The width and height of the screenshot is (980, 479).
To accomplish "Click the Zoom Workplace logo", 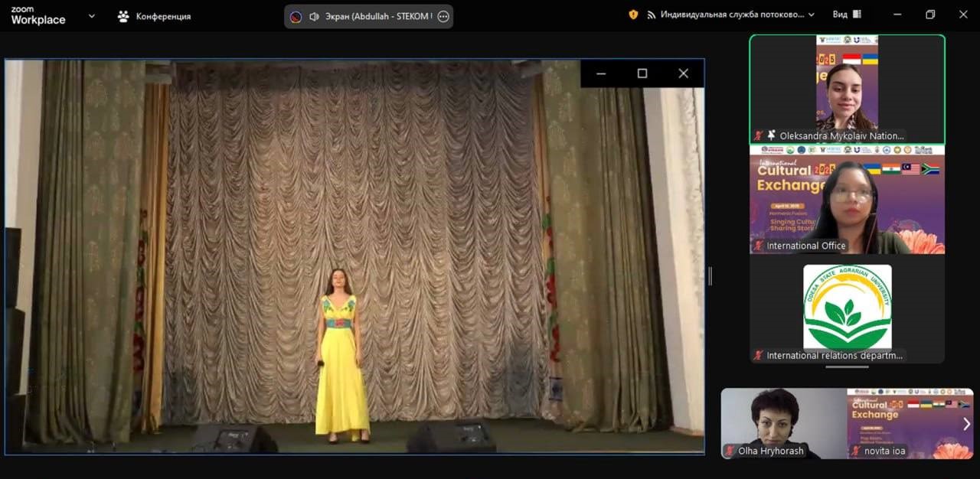I will pyautogui.click(x=38, y=15).
